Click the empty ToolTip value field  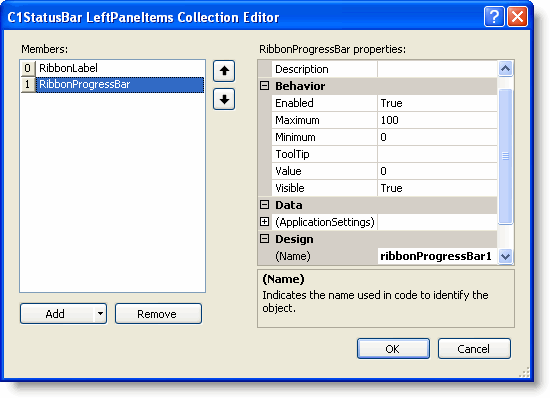tap(437, 154)
